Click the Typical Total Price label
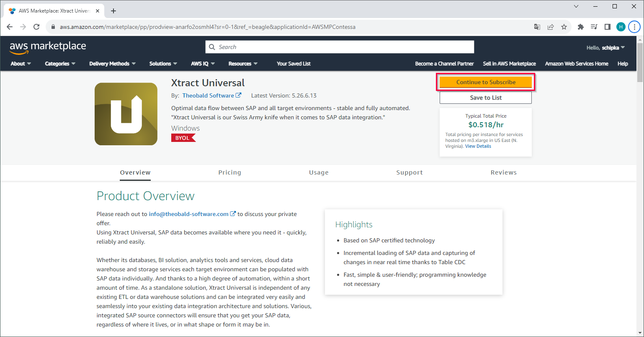The height and width of the screenshot is (337, 644). pyautogui.click(x=486, y=116)
